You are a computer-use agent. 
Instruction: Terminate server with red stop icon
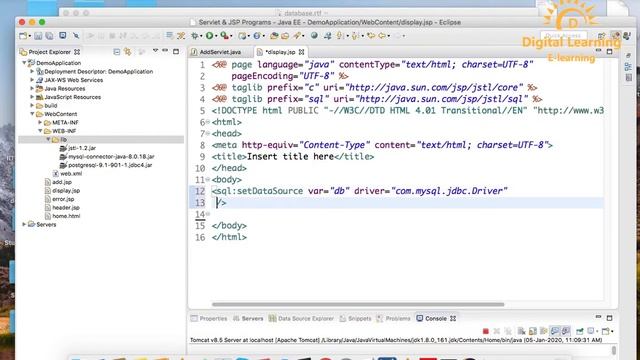[x=485, y=331]
